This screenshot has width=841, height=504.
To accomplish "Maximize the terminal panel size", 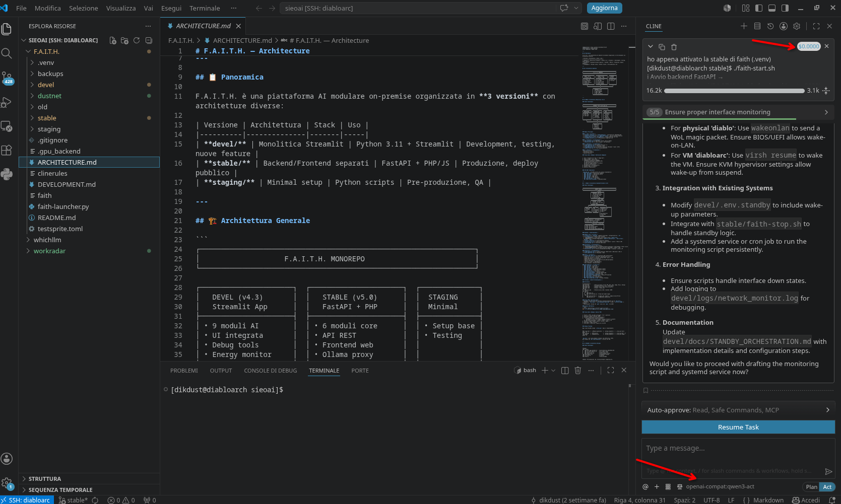I will pos(611,370).
